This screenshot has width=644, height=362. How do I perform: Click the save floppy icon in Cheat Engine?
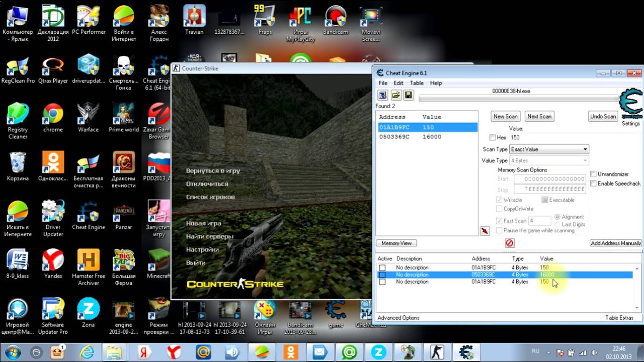pyautogui.click(x=408, y=96)
